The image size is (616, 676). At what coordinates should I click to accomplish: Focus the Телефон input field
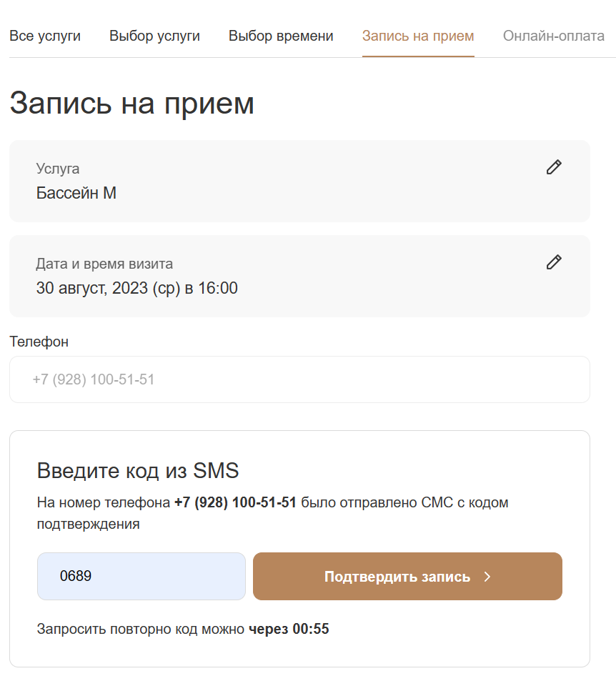pyautogui.click(x=299, y=379)
